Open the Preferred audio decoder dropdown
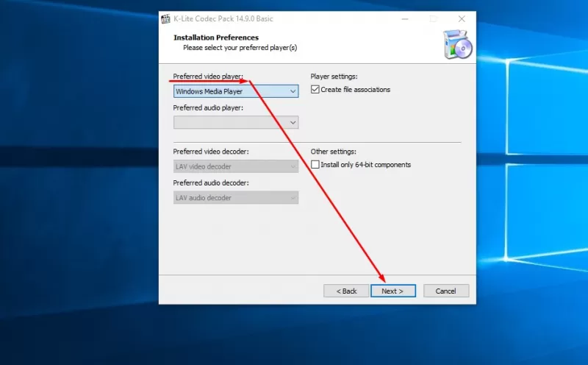Image resolution: width=588 pixels, height=365 pixels. [x=236, y=197]
